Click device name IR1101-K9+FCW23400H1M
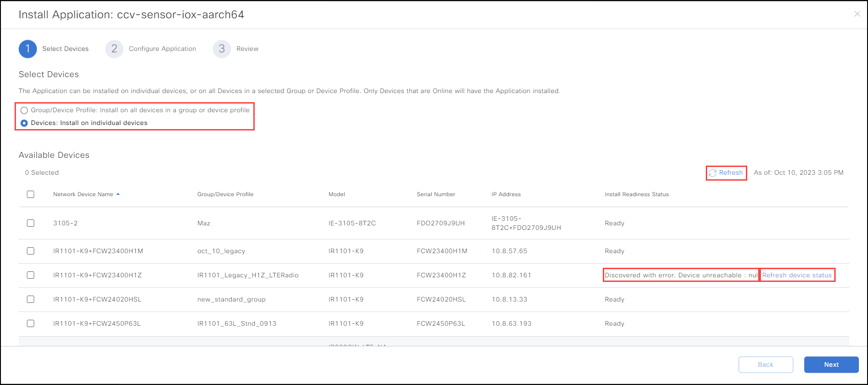868x385 pixels. coord(98,251)
